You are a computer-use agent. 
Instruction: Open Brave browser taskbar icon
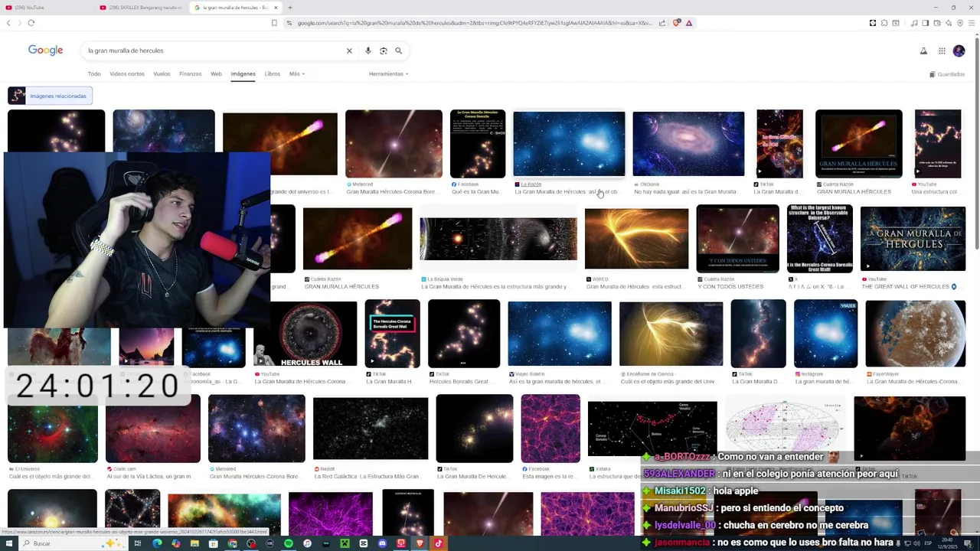(x=420, y=543)
